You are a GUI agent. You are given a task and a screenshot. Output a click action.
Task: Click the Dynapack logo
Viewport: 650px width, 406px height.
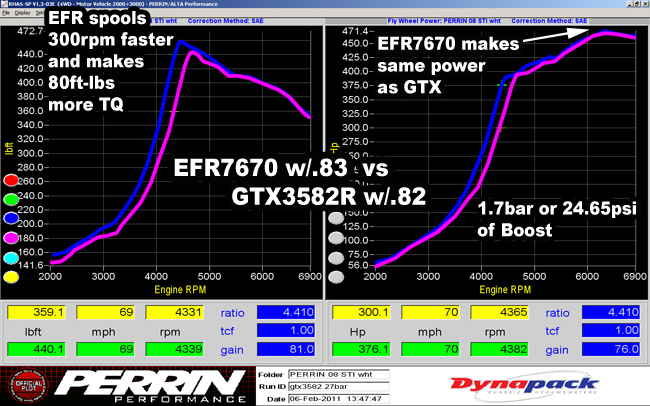tap(524, 385)
